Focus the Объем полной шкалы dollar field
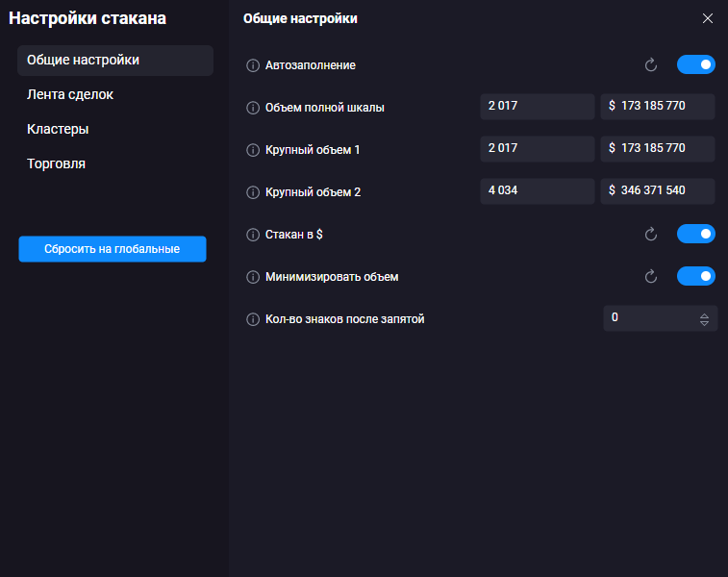The width and height of the screenshot is (728, 577). pyautogui.click(x=658, y=107)
